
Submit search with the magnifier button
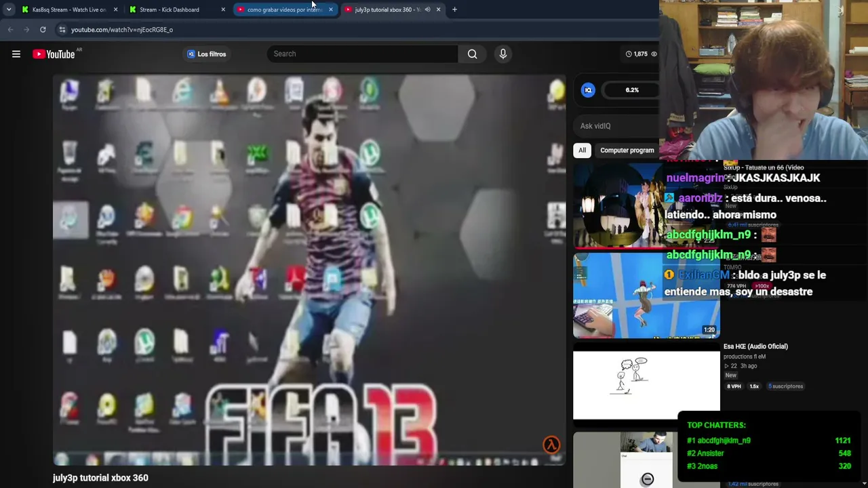click(x=473, y=54)
